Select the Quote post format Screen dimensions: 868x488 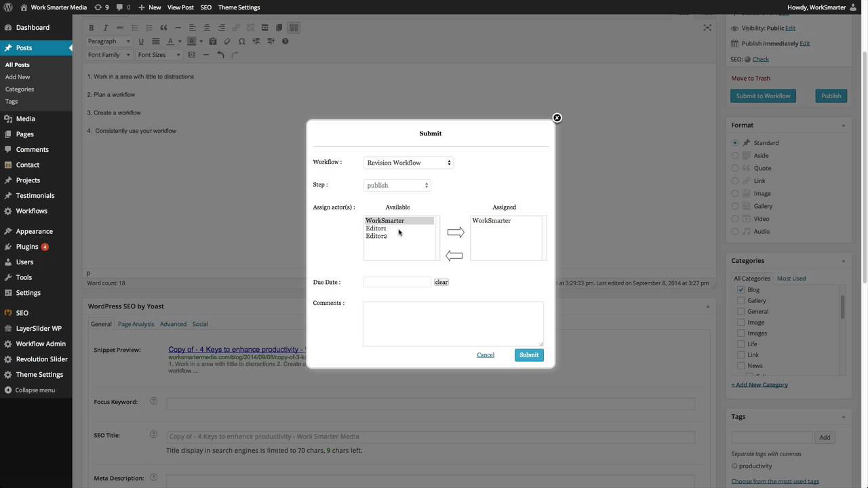coord(735,168)
